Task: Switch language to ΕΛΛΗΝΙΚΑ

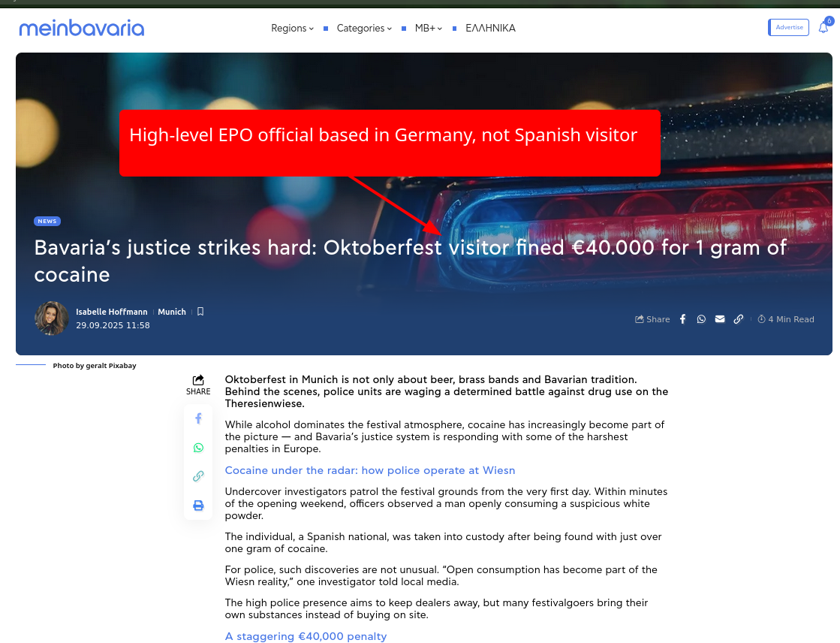Action: point(490,29)
